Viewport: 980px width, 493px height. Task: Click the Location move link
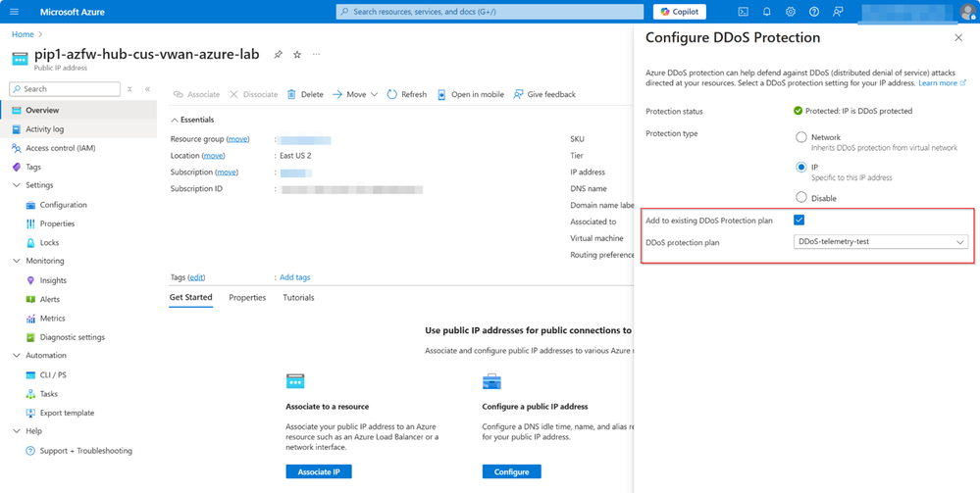pos(214,156)
